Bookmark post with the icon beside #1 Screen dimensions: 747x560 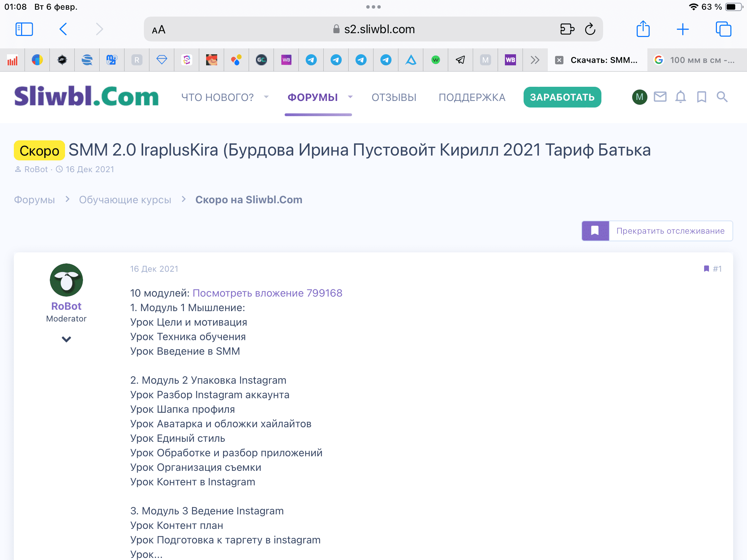tap(706, 269)
